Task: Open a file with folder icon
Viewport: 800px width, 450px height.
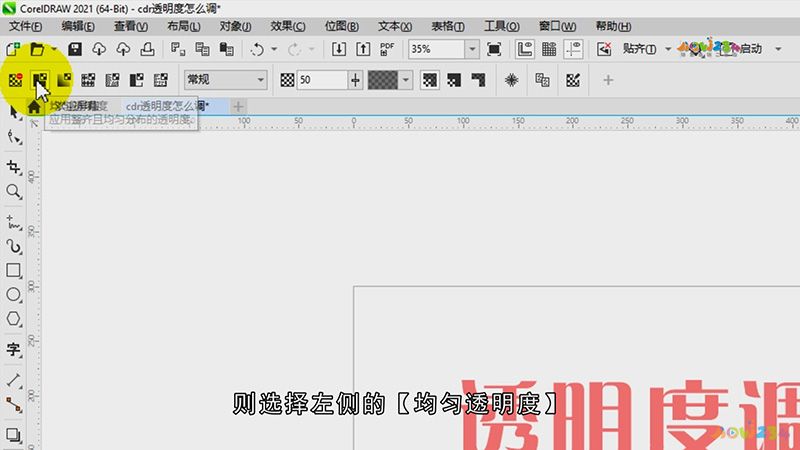Action: pos(37,49)
